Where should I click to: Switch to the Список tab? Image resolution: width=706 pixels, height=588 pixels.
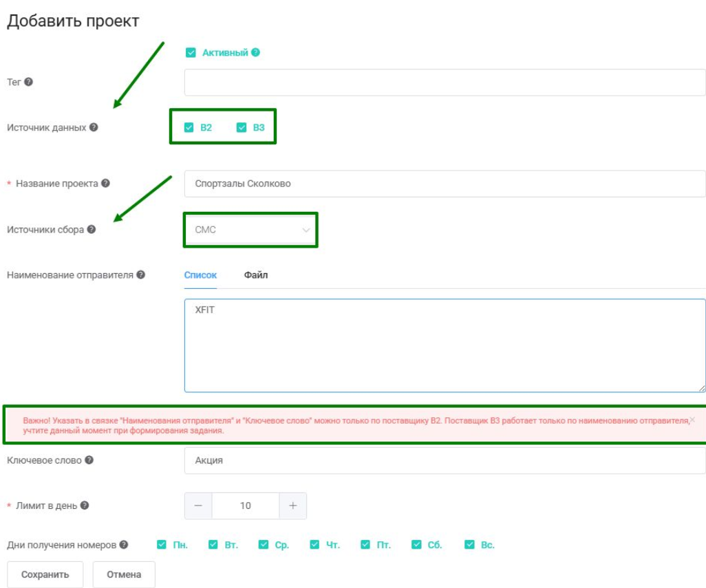[200, 275]
